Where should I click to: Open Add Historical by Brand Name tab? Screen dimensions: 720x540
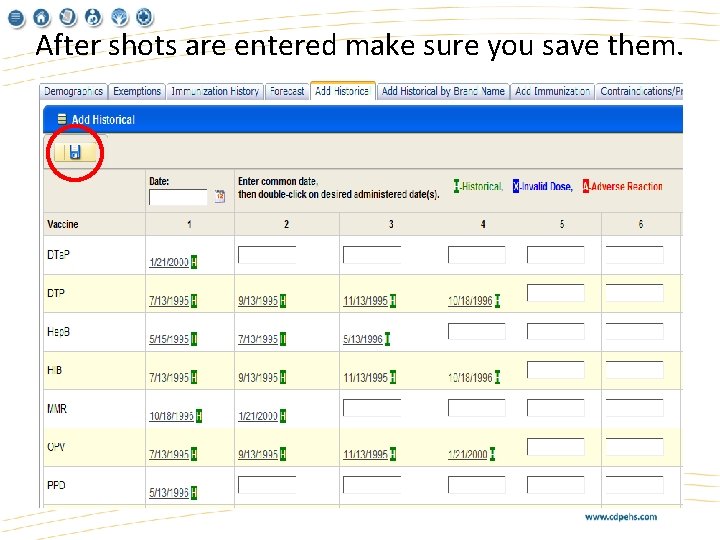pyautogui.click(x=443, y=91)
